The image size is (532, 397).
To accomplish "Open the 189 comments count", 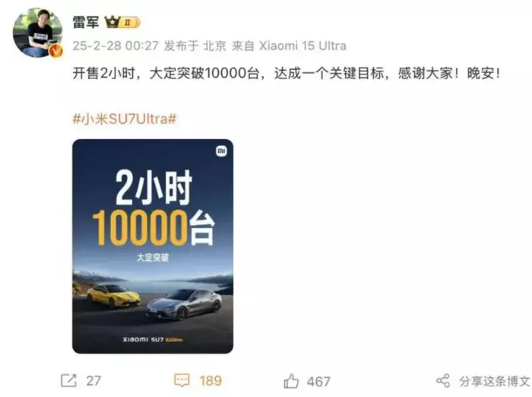I will 211,381.
